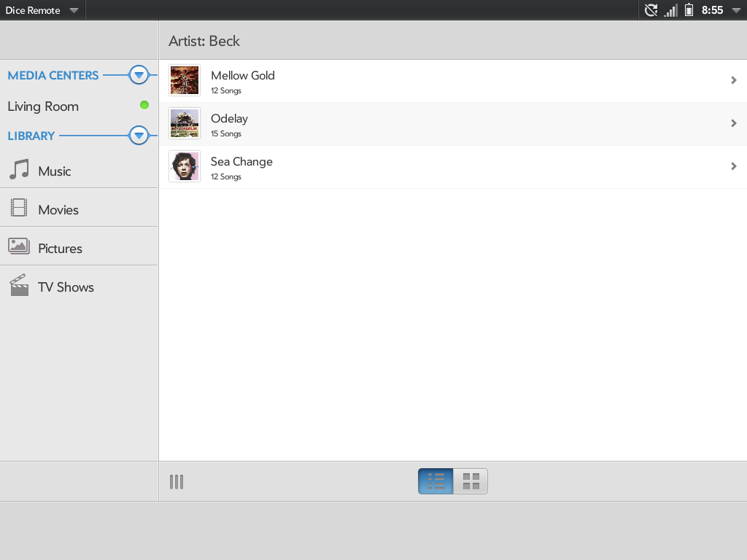Click the Sea Change album cover
Image resolution: width=747 pixels, height=560 pixels.
point(185,166)
